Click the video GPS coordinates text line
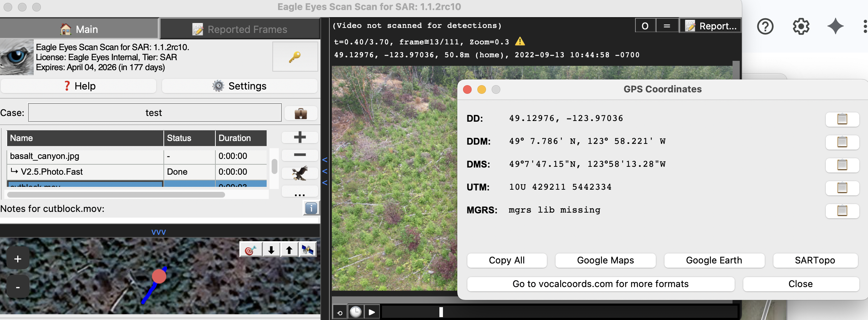868x320 pixels. 487,55
